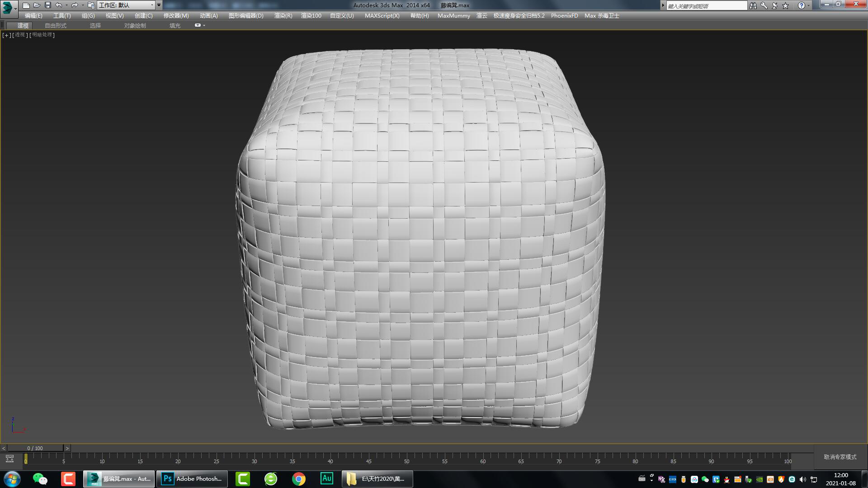Viewport: 868px width, 488px height.
Task: Click the Redo arrow icon
Action: pos(75,5)
